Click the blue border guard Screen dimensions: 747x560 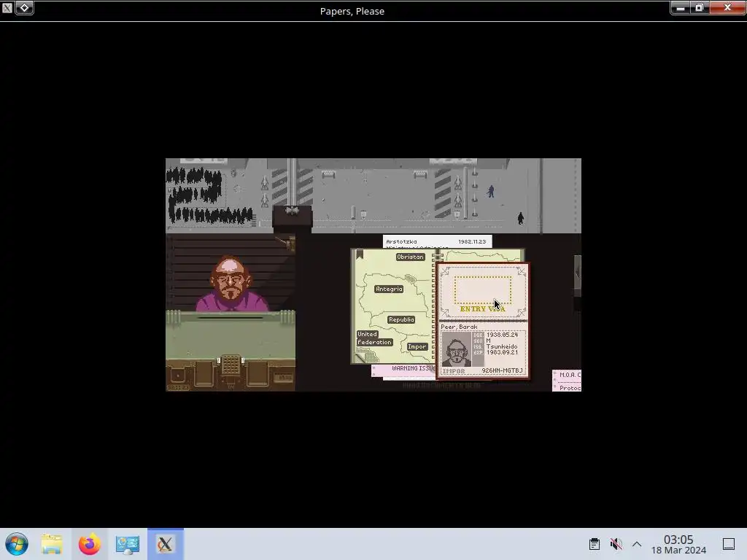click(x=491, y=192)
